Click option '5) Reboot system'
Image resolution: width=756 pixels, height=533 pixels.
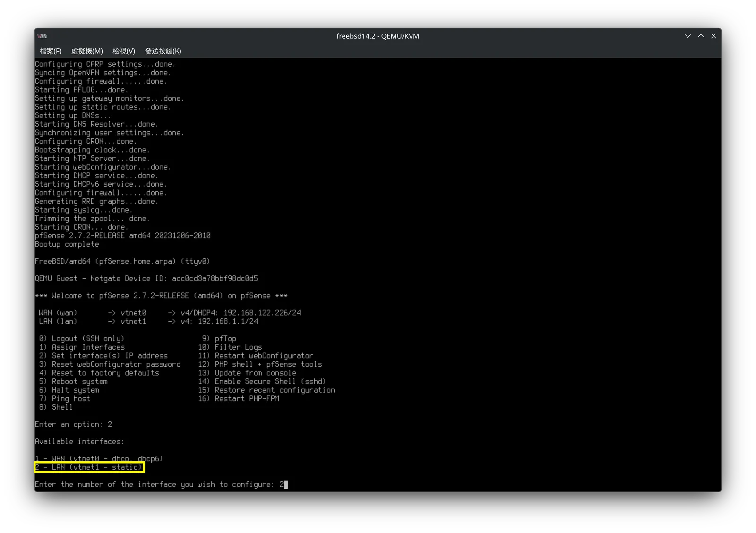click(73, 381)
